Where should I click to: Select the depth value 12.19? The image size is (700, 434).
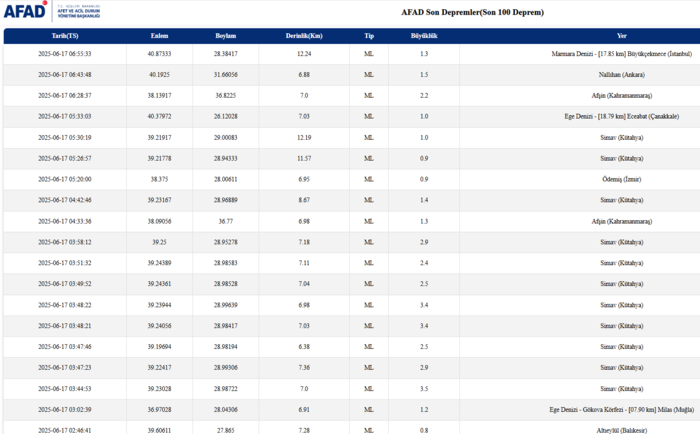304,138
